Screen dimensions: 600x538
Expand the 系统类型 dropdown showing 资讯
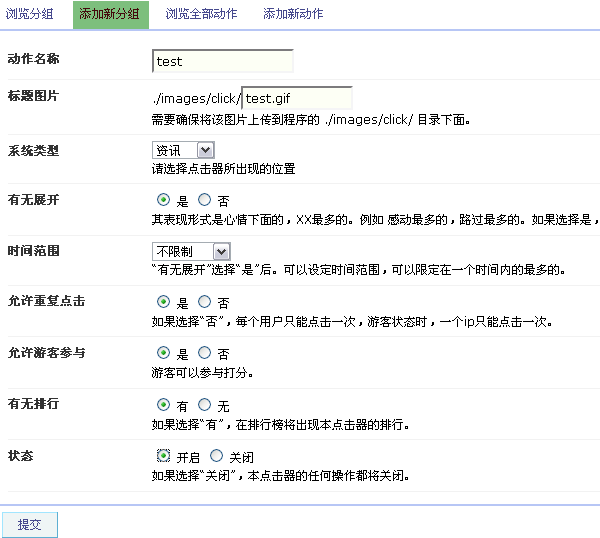pos(183,150)
